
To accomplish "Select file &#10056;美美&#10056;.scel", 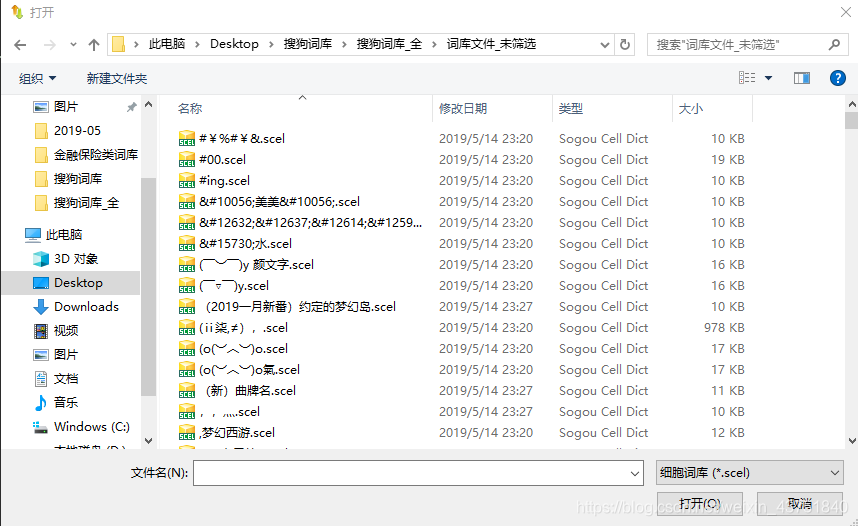I will 279,202.
